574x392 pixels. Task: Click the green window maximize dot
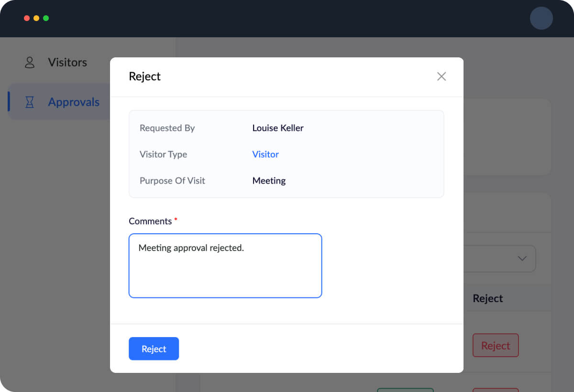pos(46,18)
